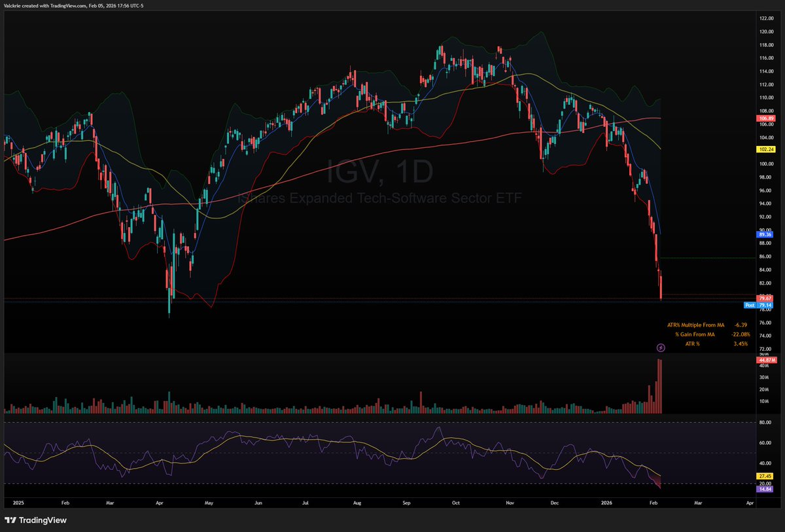Click the blue Post 79.14 price label
785x532 pixels.
(x=759, y=305)
